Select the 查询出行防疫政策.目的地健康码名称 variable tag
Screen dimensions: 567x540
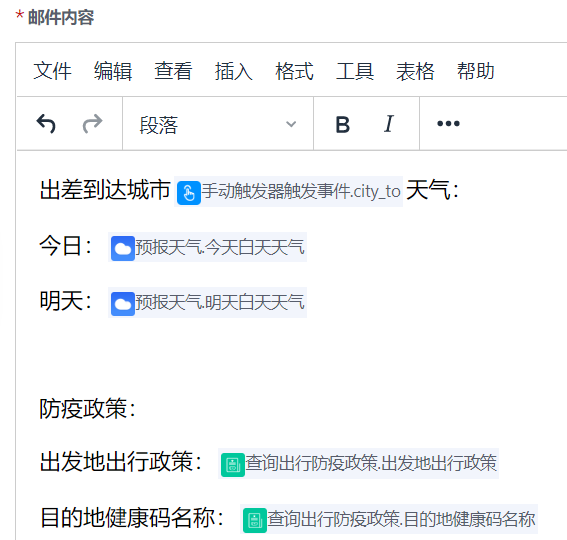point(389,519)
